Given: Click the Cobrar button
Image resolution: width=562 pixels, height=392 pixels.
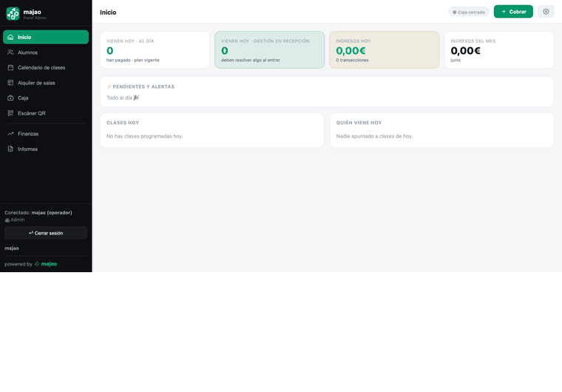Looking at the screenshot, I should (513, 12).
